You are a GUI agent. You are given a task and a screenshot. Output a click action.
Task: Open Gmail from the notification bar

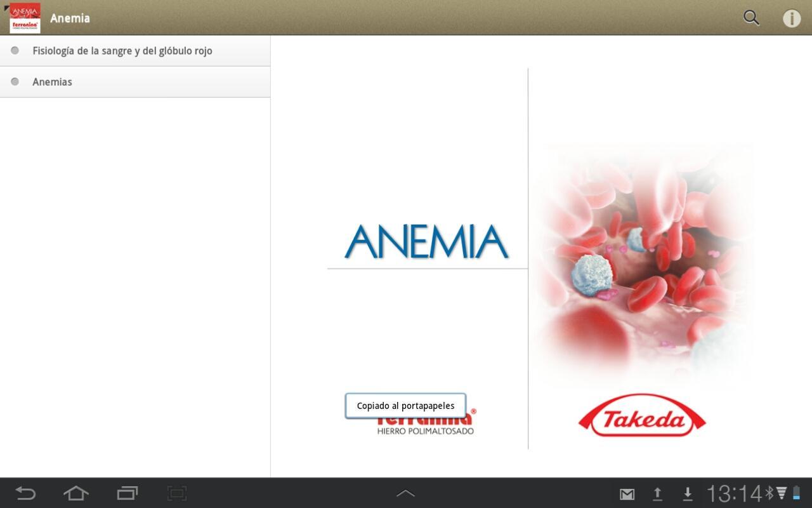pyautogui.click(x=627, y=493)
